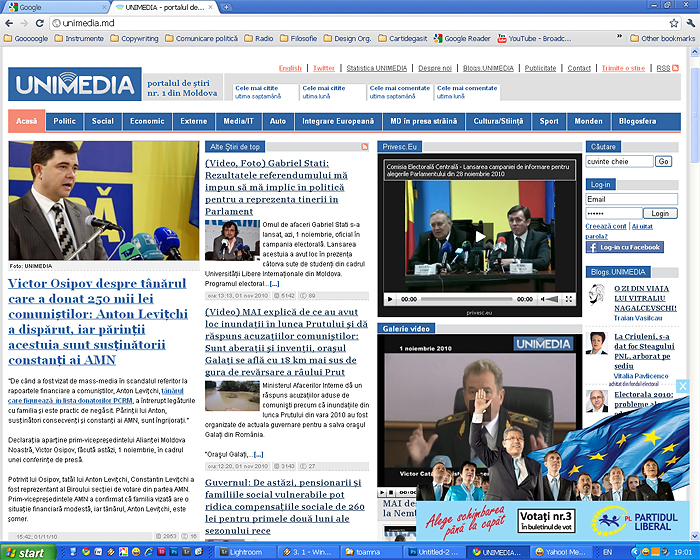Screen dimensions: 700x560
Task: Switch to the toamna folder taskbar window
Action: click(x=371, y=552)
